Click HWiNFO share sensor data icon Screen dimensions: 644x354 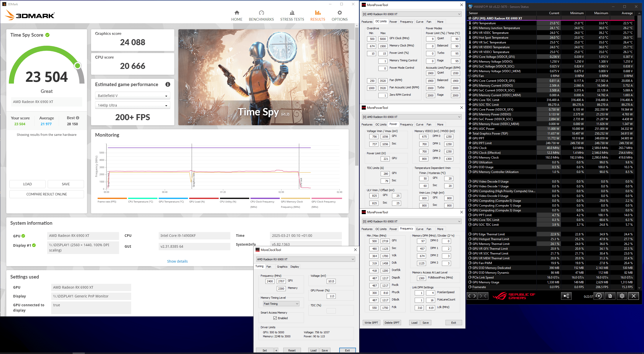tap(566, 296)
